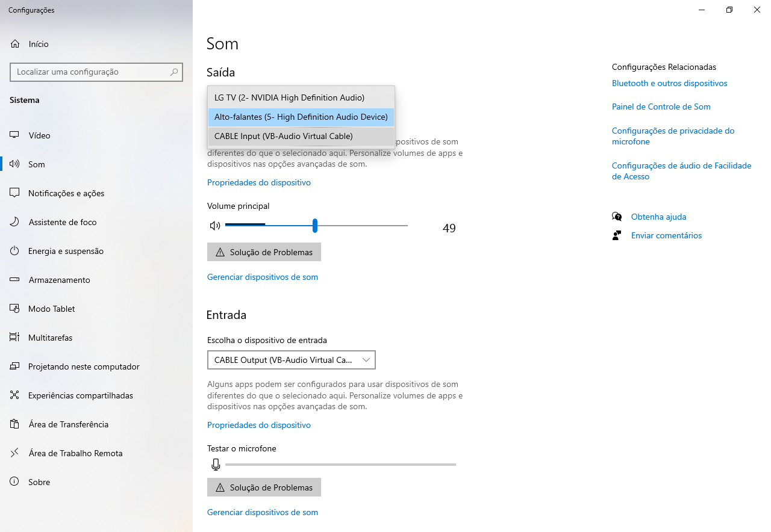Click the Assistente de foco moon icon

pyautogui.click(x=15, y=222)
